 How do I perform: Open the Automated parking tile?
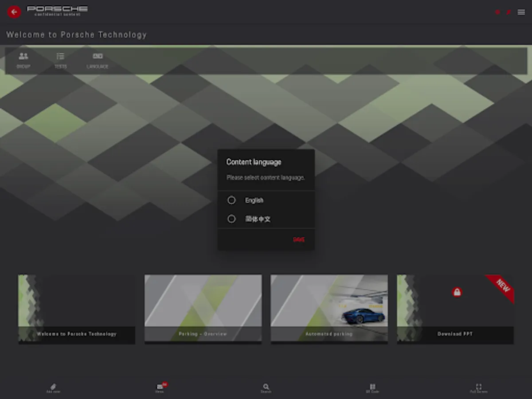[x=329, y=309]
